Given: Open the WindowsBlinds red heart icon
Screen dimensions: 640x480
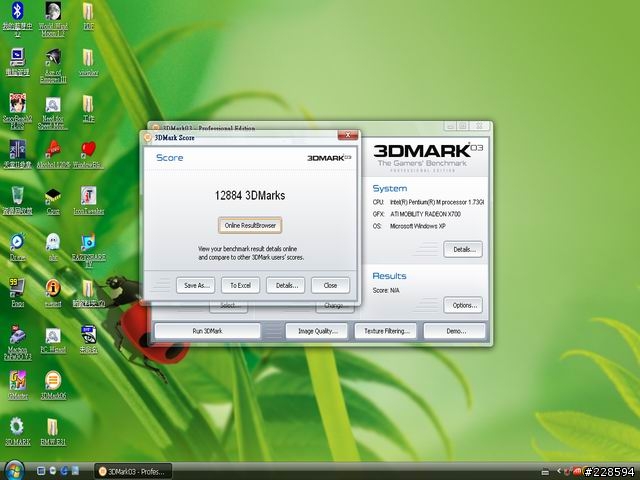Looking at the screenshot, I should coord(88,154).
